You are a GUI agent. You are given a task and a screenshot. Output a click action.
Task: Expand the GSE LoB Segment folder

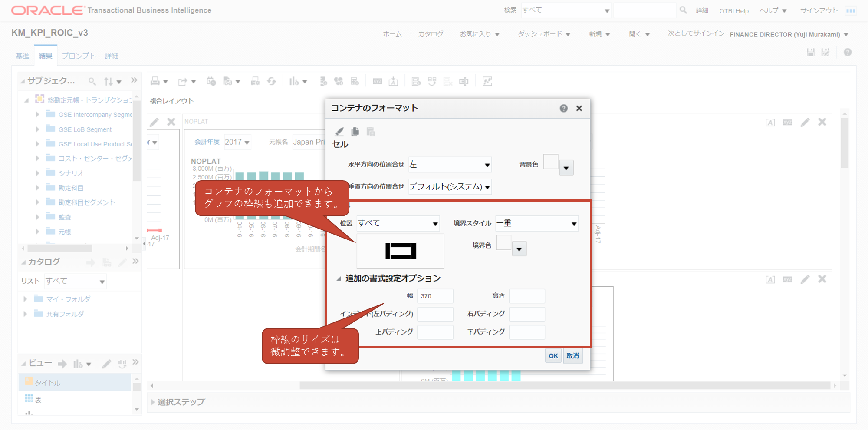pyautogui.click(x=37, y=129)
